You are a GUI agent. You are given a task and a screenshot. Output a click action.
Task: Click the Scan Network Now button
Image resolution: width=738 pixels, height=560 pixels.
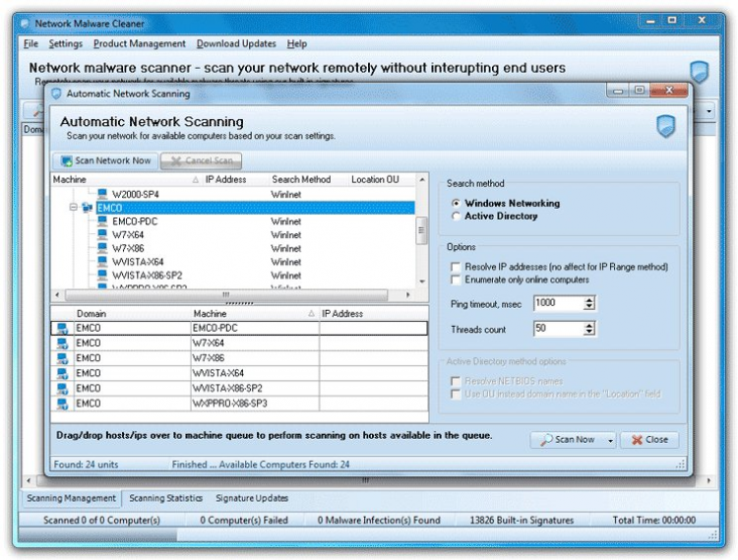click(x=105, y=161)
